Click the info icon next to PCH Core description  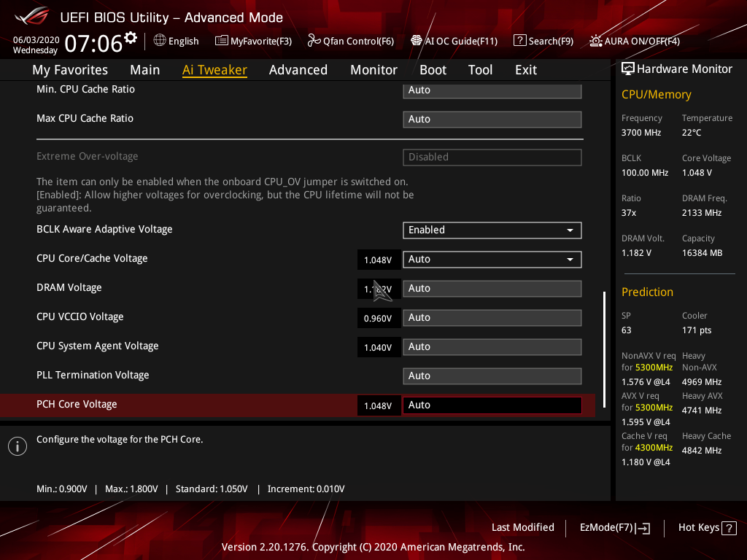pos(17,446)
